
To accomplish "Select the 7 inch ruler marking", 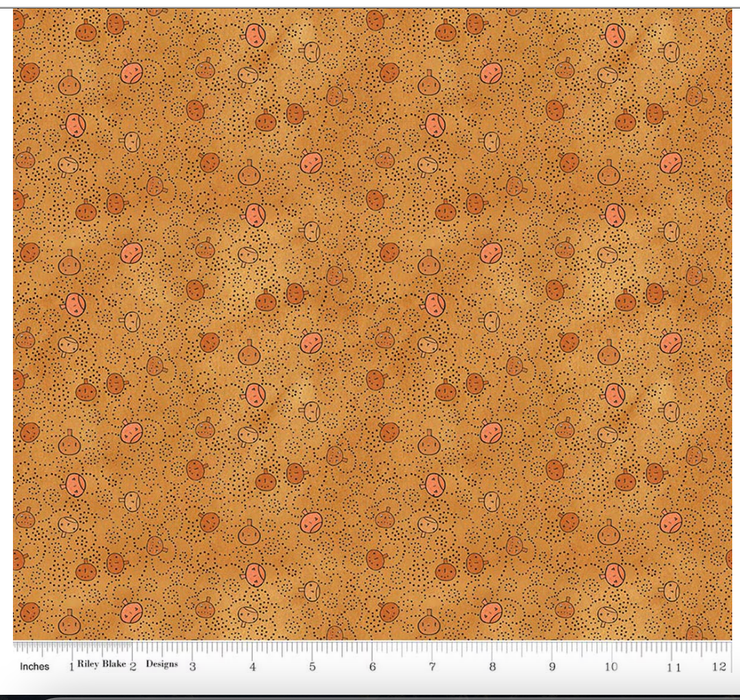I will pyautogui.click(x=432, y=666).
